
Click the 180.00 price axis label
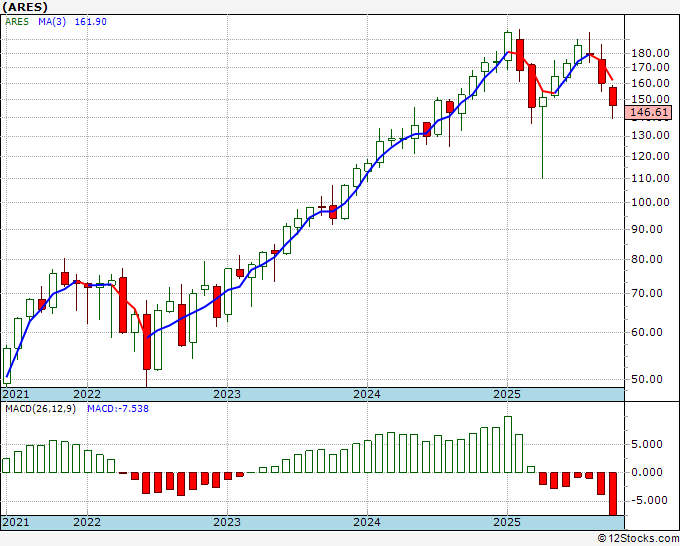650,53
